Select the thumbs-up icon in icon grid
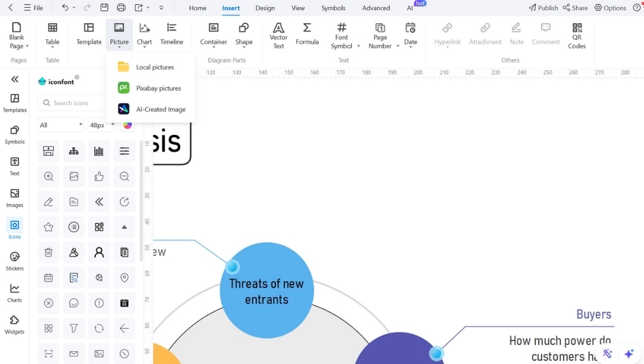644x364 pixels. [99, 176]
